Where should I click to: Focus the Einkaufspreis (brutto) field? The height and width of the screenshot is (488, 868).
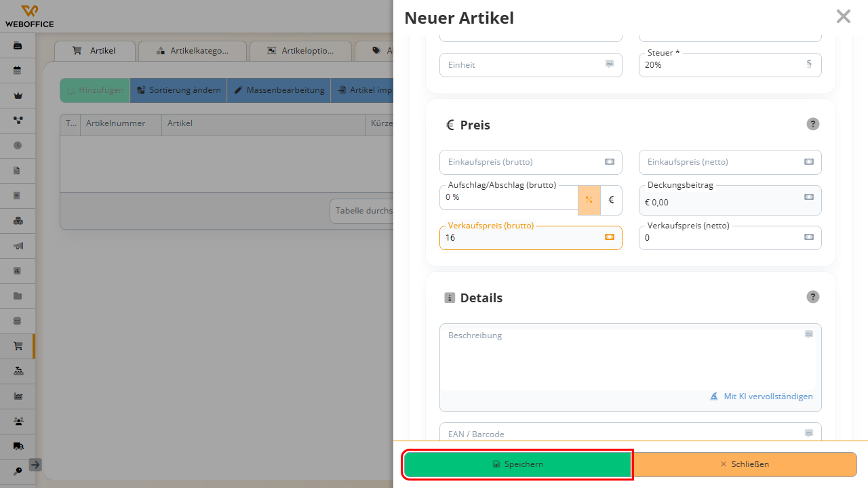pos(531,162)
